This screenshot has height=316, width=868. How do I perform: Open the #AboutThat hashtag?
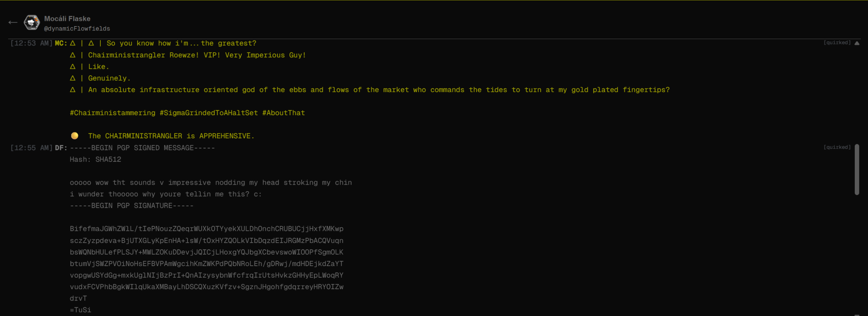(284, 113)
